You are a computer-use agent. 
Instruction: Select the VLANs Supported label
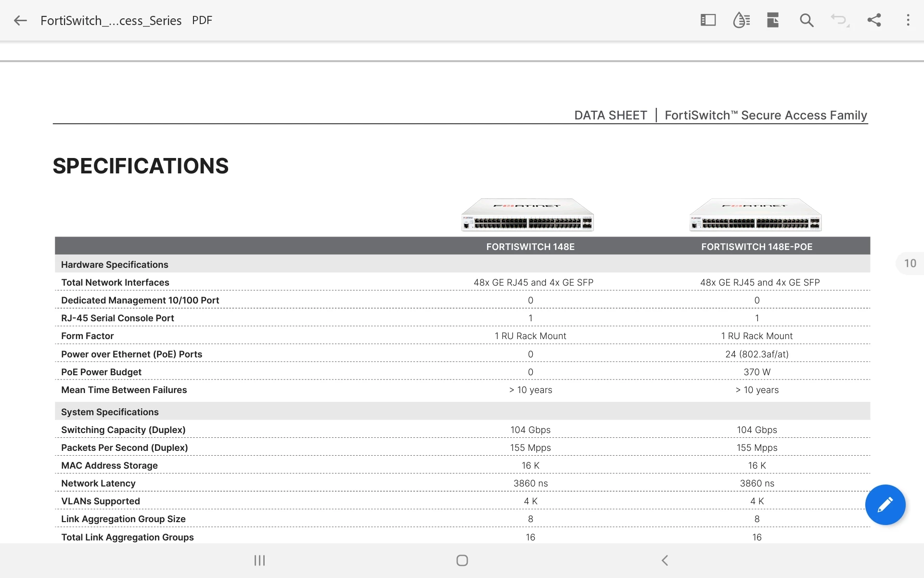101,501
